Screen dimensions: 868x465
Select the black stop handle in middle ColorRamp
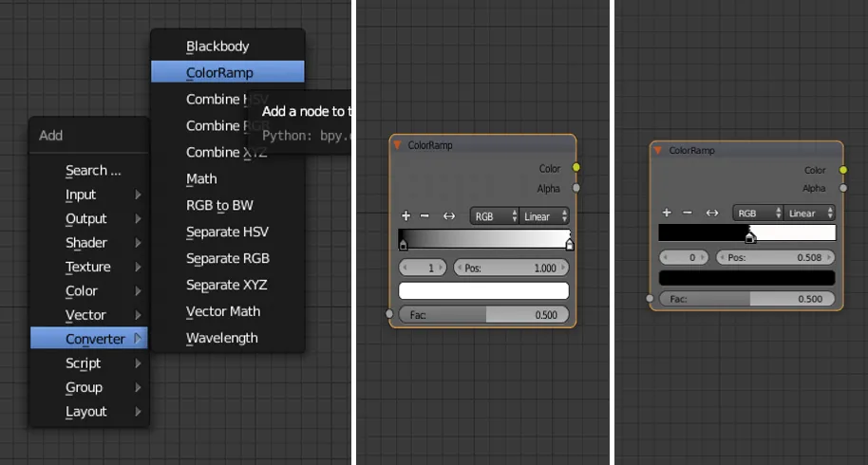(403, 244)
